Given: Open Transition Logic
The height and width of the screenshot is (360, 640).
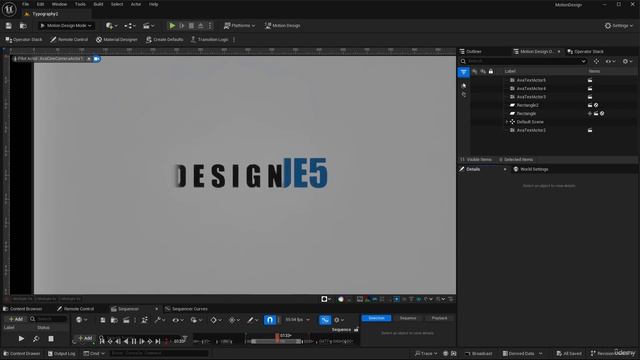Looking at the screenshot, I should point(209,40).
